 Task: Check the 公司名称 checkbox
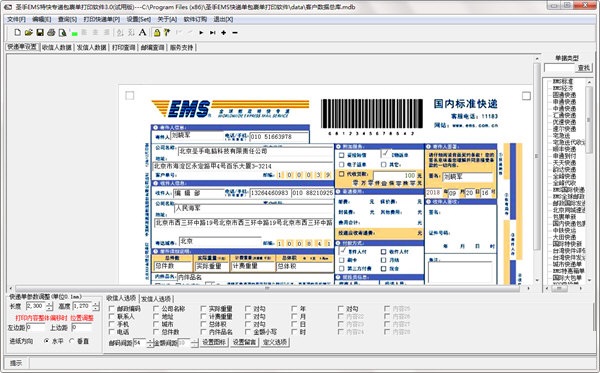[x=156, y=308]
